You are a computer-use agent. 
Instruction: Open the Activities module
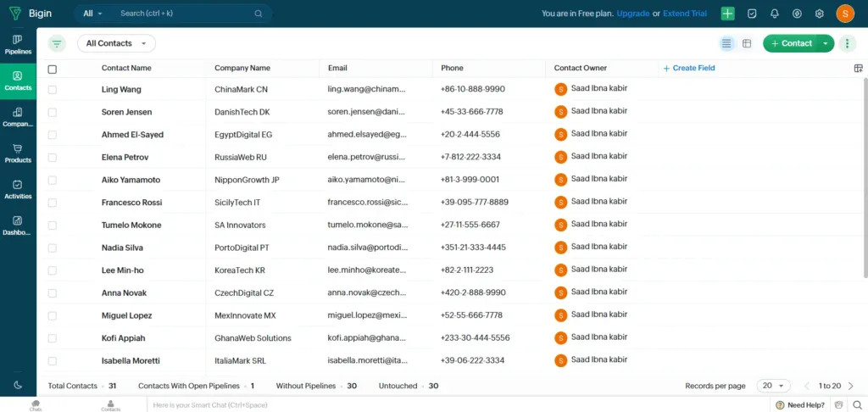[18, 189]
